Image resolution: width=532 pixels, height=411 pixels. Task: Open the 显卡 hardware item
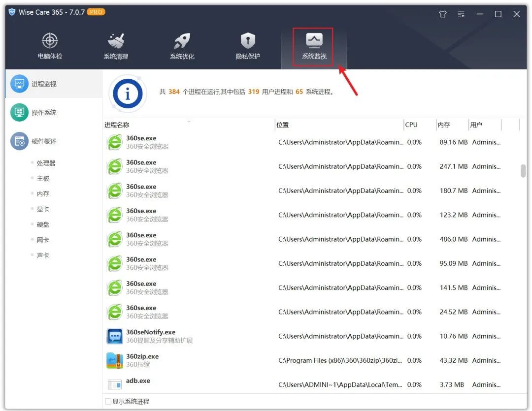tap(43, 209)
